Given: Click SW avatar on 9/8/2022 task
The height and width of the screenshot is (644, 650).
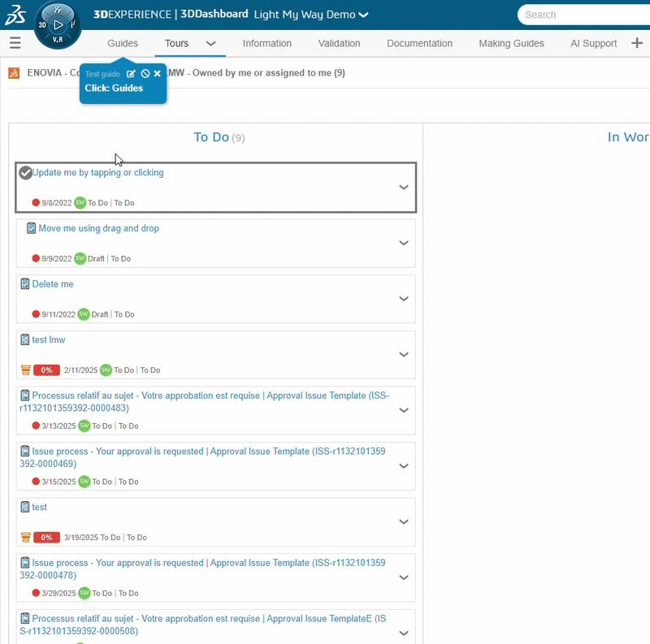Looking at the screenshot, I should (x=80, y=203).
